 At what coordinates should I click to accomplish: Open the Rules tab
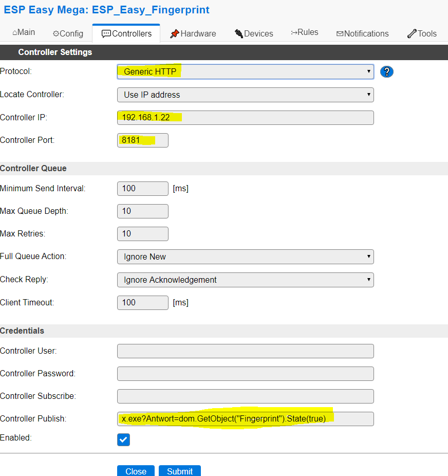point(304,32)
